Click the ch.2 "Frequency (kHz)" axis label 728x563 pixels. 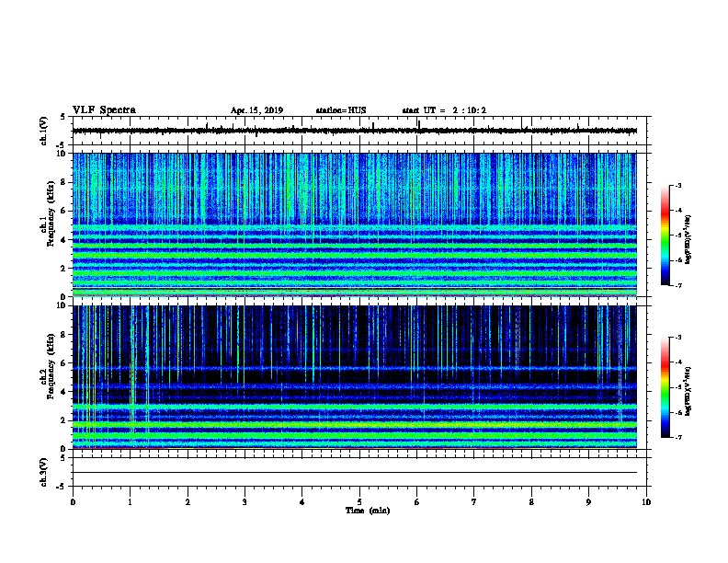click(x=51, y=366)
